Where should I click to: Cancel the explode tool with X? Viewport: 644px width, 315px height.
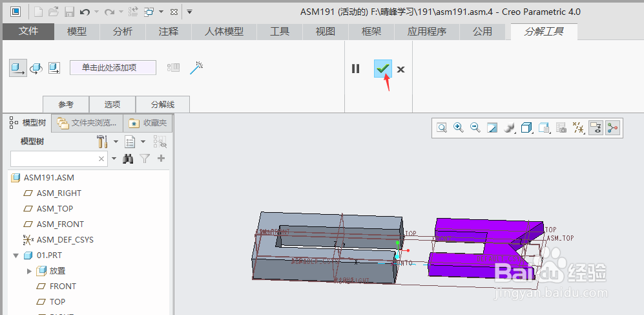click(401, 69)
